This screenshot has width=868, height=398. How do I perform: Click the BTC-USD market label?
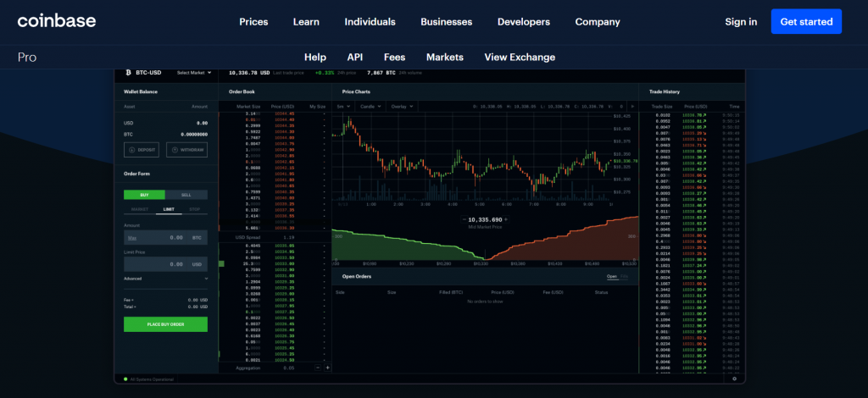click(149, 73)
